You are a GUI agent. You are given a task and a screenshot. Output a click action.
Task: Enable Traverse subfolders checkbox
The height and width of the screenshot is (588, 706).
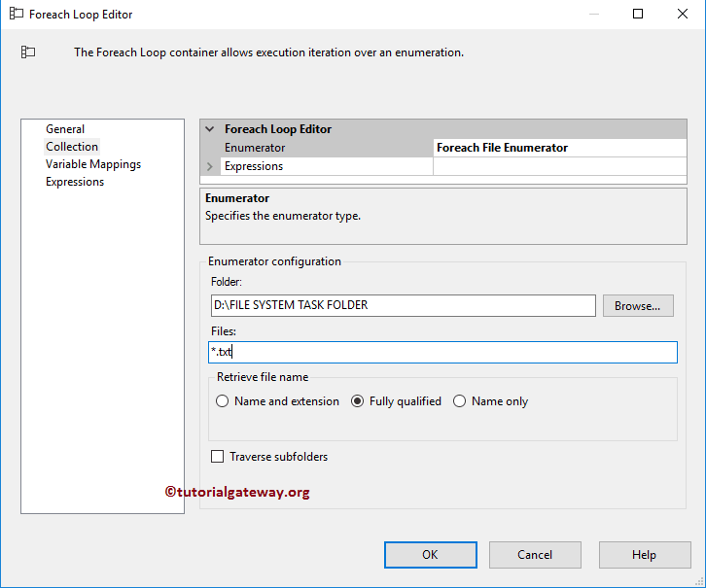coord(218,457)
